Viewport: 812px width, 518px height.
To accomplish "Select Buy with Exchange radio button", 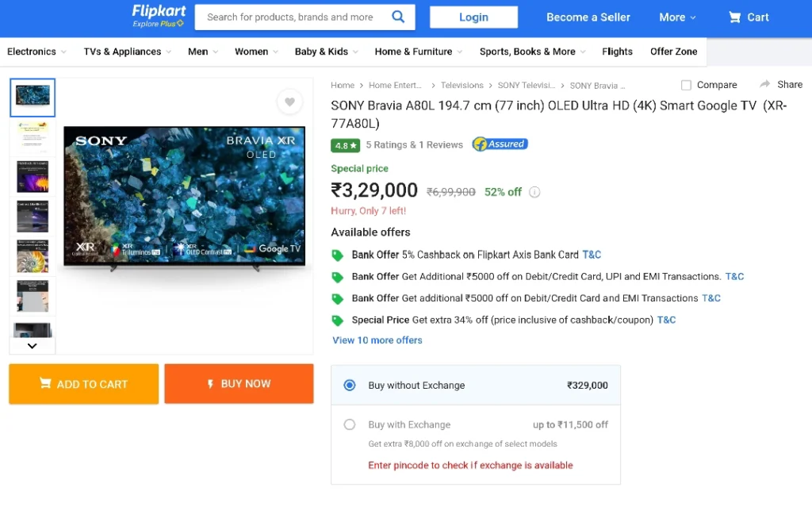I will [350, 424].
